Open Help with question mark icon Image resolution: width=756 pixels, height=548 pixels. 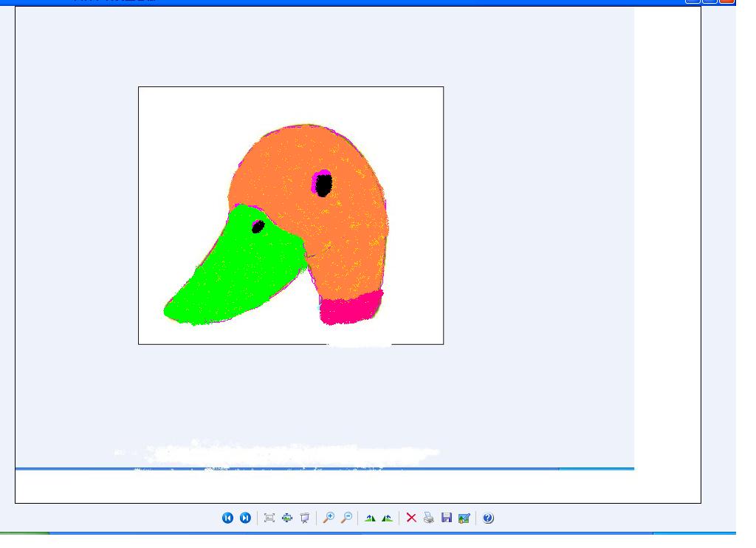(x=488, y=518)
